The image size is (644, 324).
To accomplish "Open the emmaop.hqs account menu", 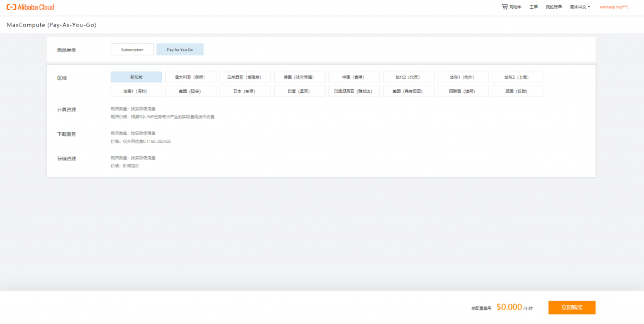I will pos(615,7).
